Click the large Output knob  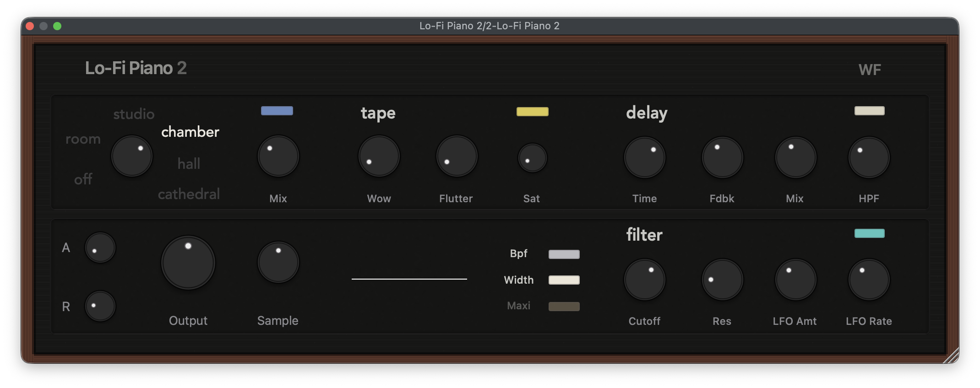[x=188, y=263]
